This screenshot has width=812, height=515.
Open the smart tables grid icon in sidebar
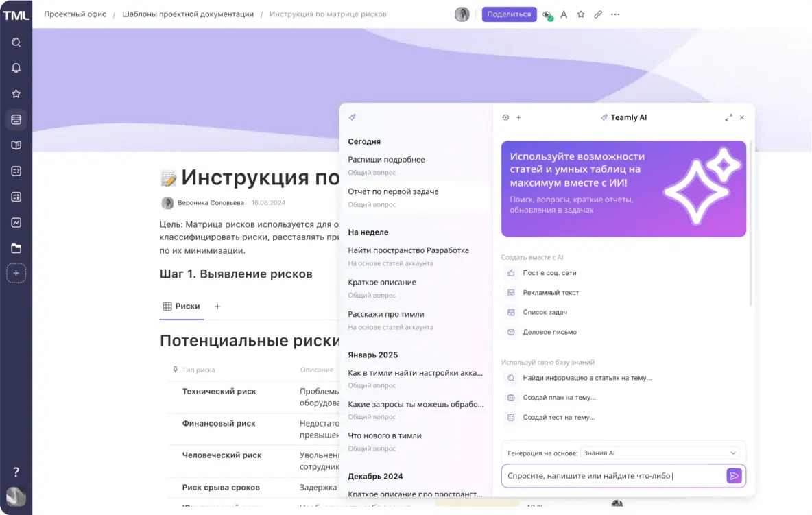(x=16, y=197)
